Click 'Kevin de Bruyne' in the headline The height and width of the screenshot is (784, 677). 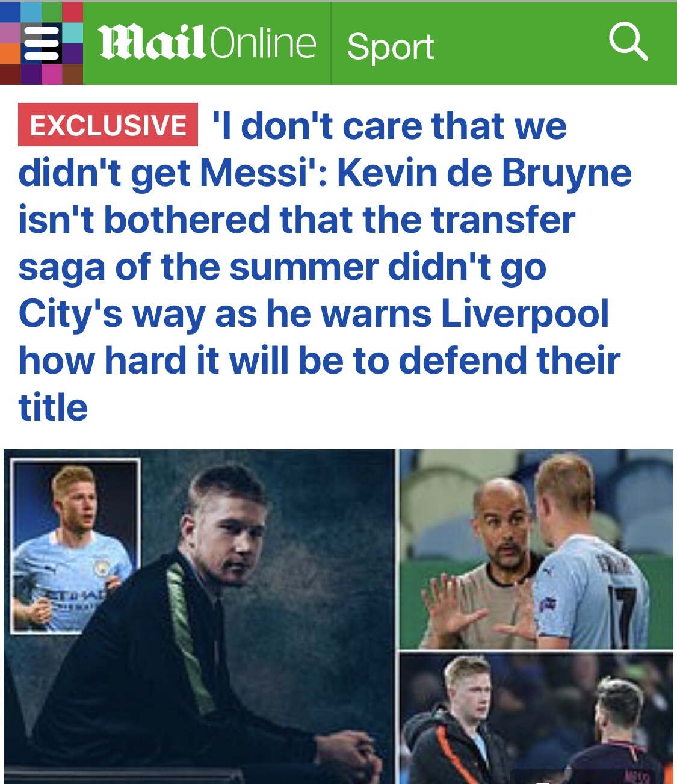(x=484, y=173)
